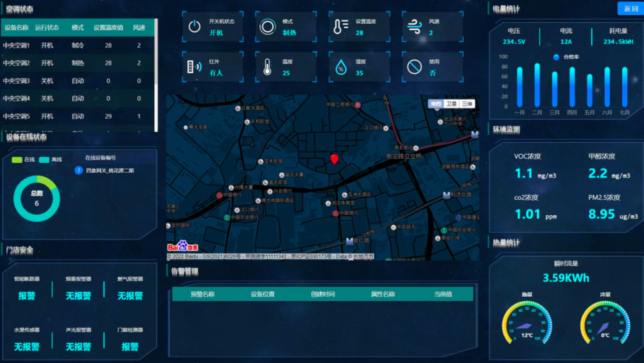This screenshot has height=363, width=644.
Task: Select the 地图 map view tab
Action: click(x=436, y=103)
